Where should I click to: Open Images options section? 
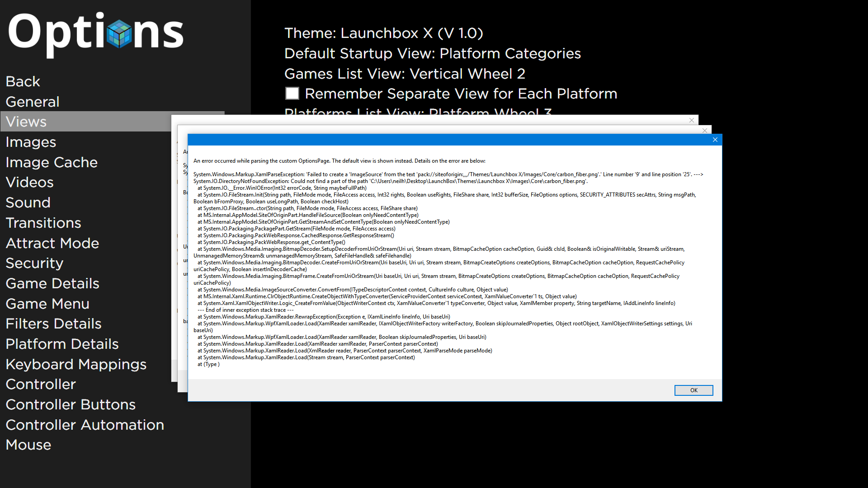(31, 142)
